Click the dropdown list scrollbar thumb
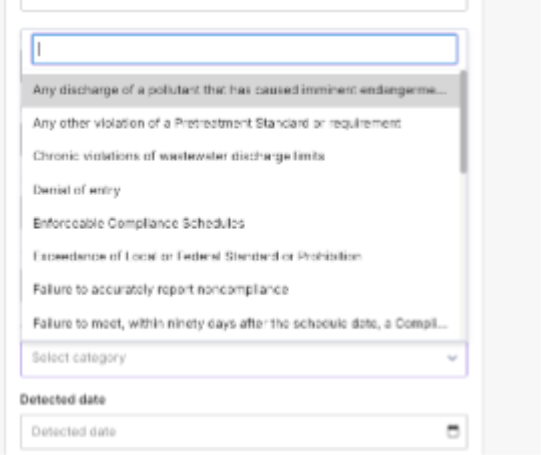541x455 pixels. point(464,121)
